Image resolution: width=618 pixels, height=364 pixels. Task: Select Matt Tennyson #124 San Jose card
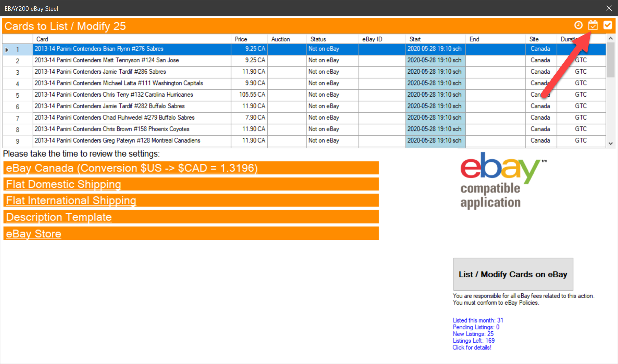point(132,60)
